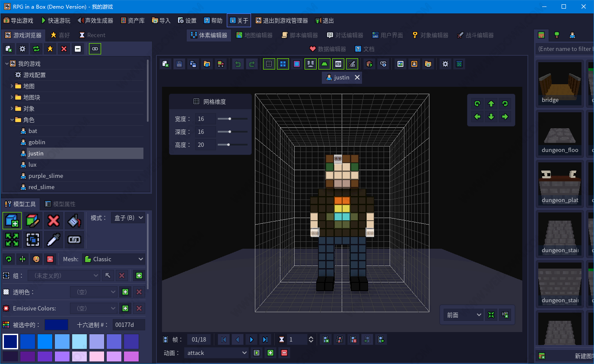
Task: Click the flip/mirror model icon
Action: click(x=22, y=259)
